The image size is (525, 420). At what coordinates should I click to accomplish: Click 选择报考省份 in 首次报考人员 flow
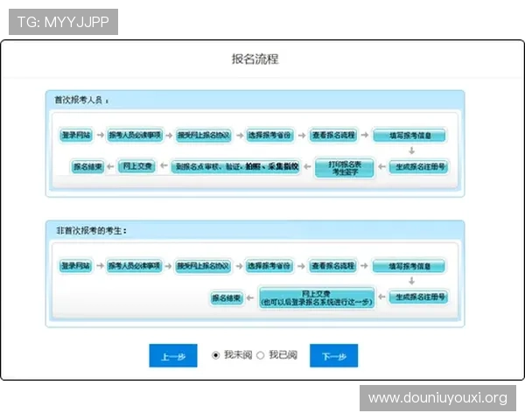click(x=270, y=136)
